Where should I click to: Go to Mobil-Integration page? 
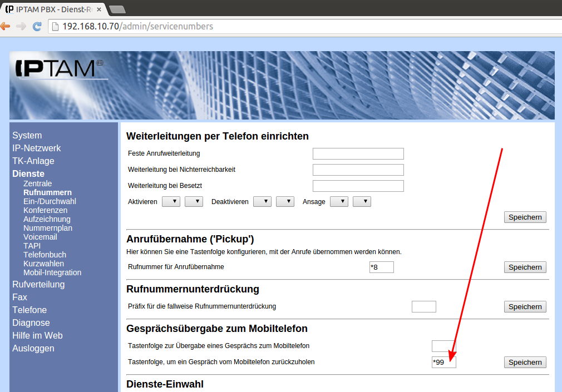click(x=52, y=272)
